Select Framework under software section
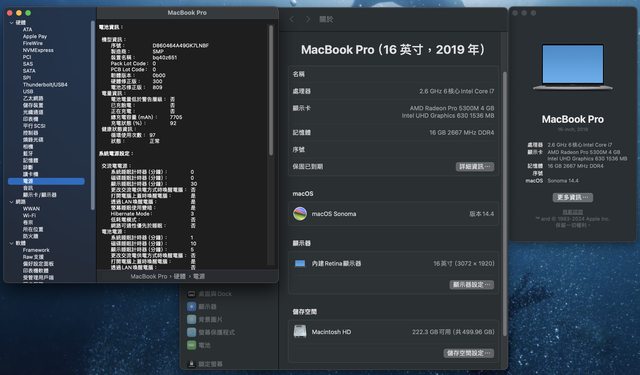Image resolution: width=640 pixels, height=375 pixels. pyautogui.click(x=36, y=250)
